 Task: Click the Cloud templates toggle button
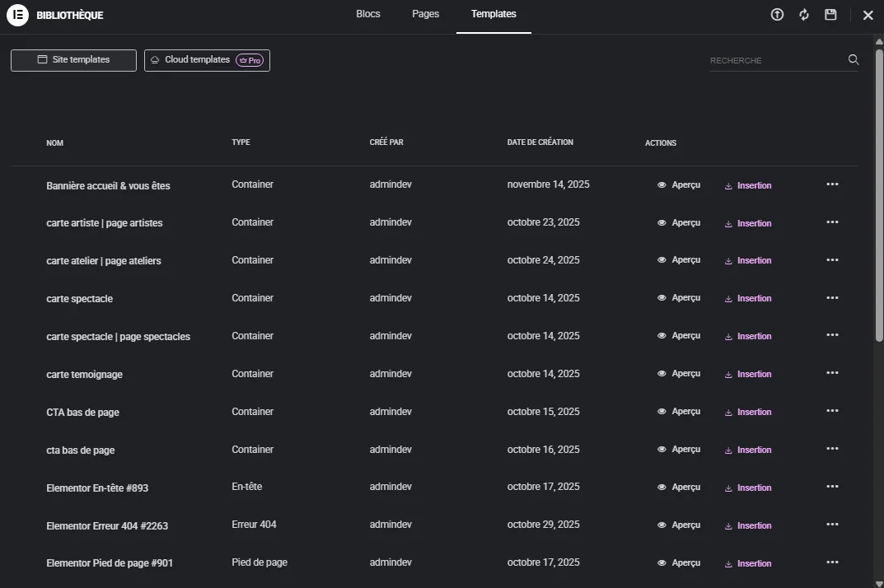click(198, 59)
